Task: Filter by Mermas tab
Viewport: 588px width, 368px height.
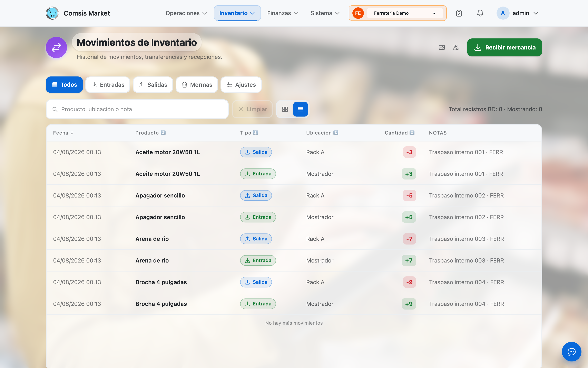Action: [197, 85]
